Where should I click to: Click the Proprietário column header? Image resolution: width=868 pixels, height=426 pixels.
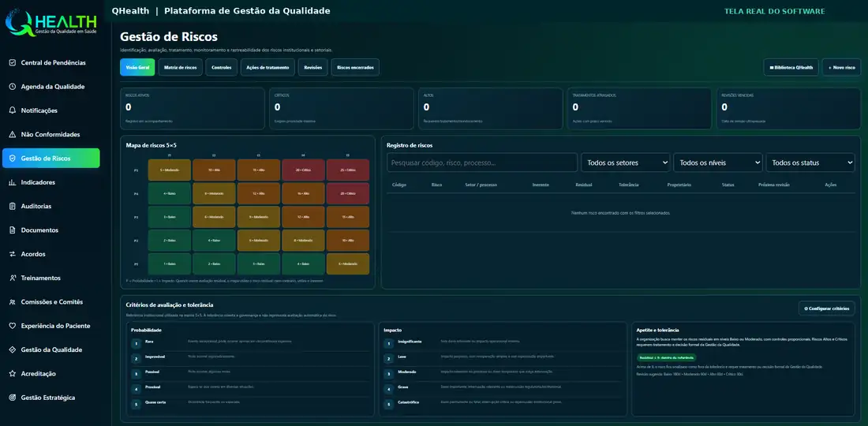point(679,185)
